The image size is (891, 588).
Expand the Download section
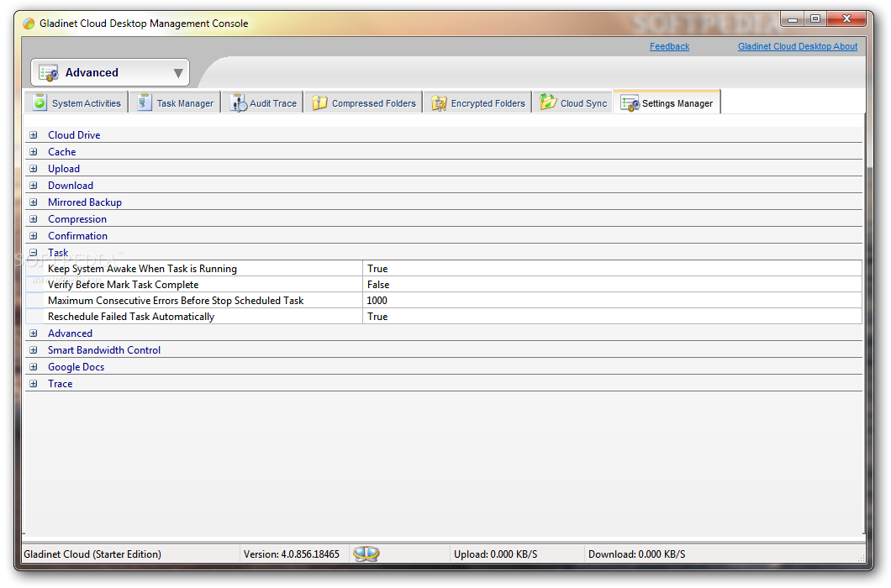coord(34,186)
